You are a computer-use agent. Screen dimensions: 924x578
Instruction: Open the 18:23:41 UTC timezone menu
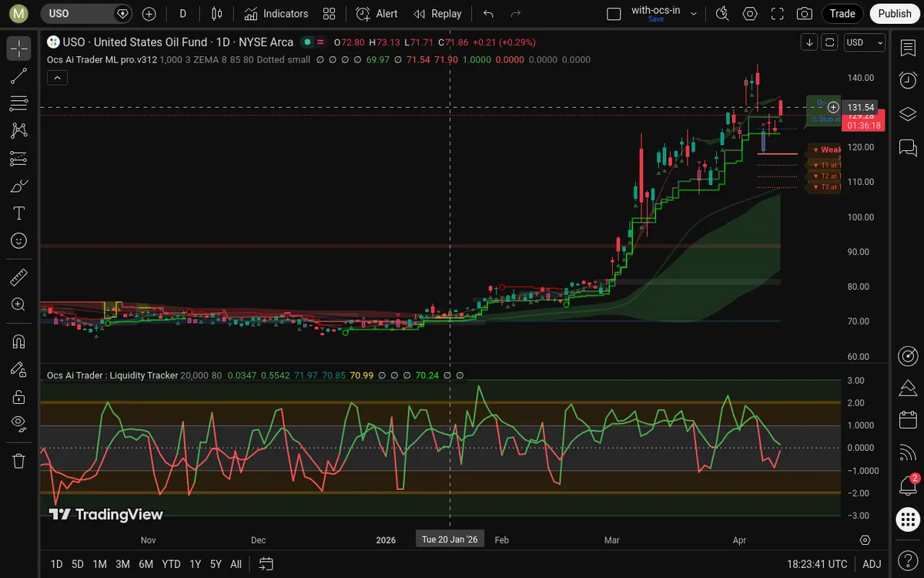[817, 564]
